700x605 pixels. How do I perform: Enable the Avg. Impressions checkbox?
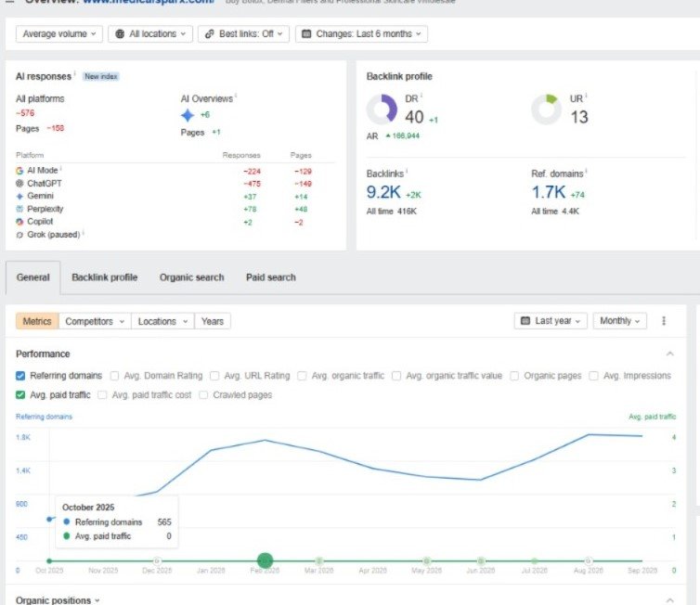(593, 376)
